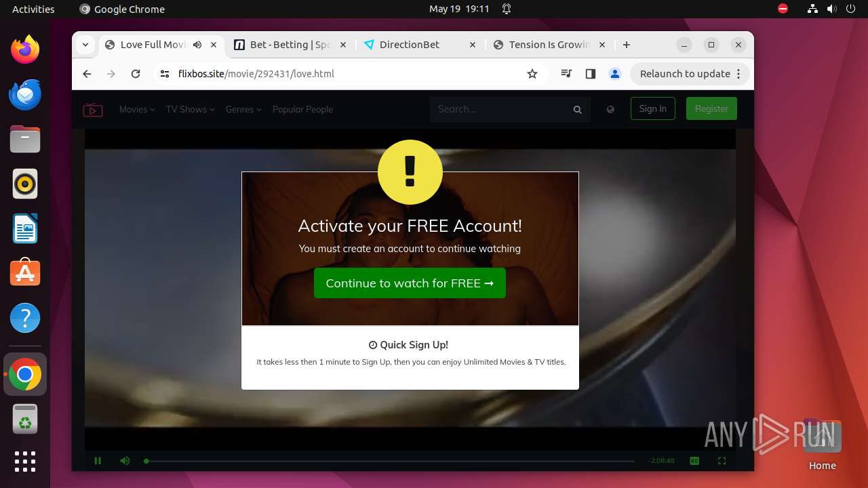
Task: Open the Home folder desktop icon
Action: pyautogui.click(x=822, y=445)
